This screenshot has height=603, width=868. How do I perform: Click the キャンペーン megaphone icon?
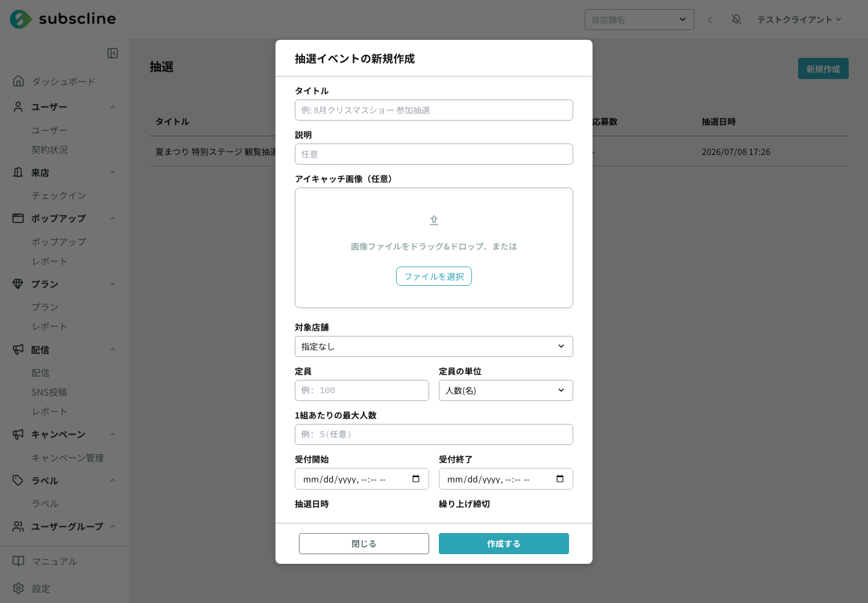click(19, 434)
